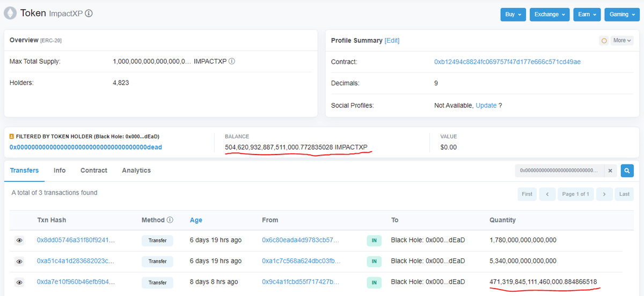Click Transfer badge for 0xda7e10f960b46efb9b4 row
The height and width of the screenshot is (296, 644).
click(157, 283)
